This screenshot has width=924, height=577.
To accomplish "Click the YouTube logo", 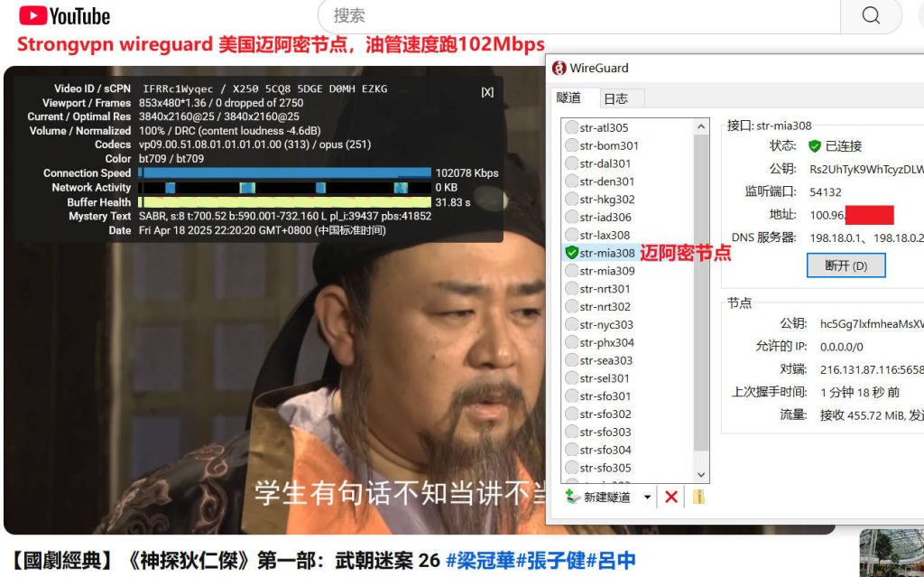I will pos(64,16).
